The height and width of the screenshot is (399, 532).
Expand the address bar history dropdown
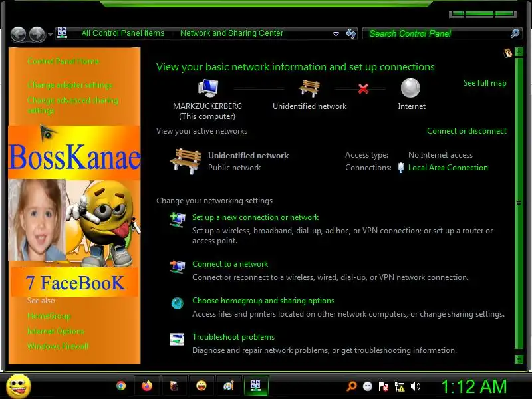pyautogui.click(x=336, y=34)
